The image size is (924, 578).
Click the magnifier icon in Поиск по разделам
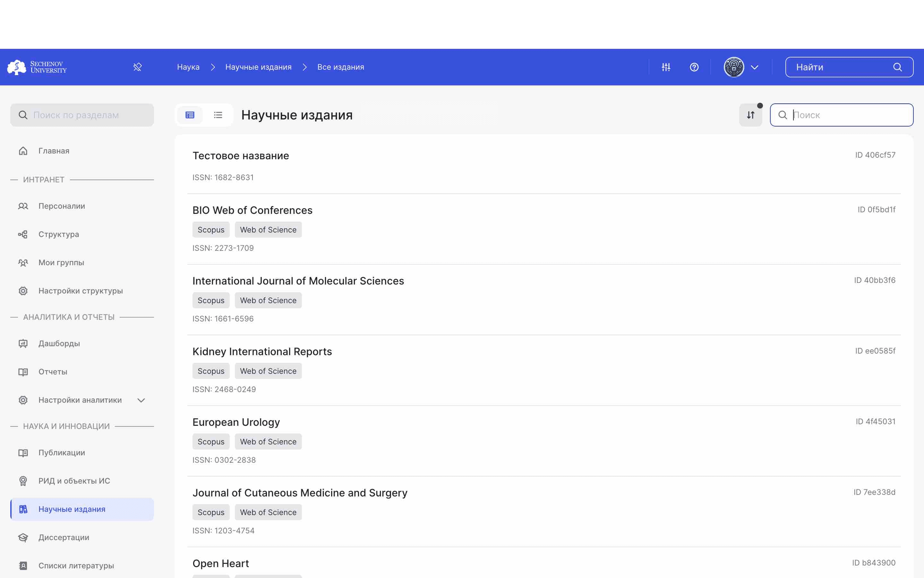click(x=23, y=115)
